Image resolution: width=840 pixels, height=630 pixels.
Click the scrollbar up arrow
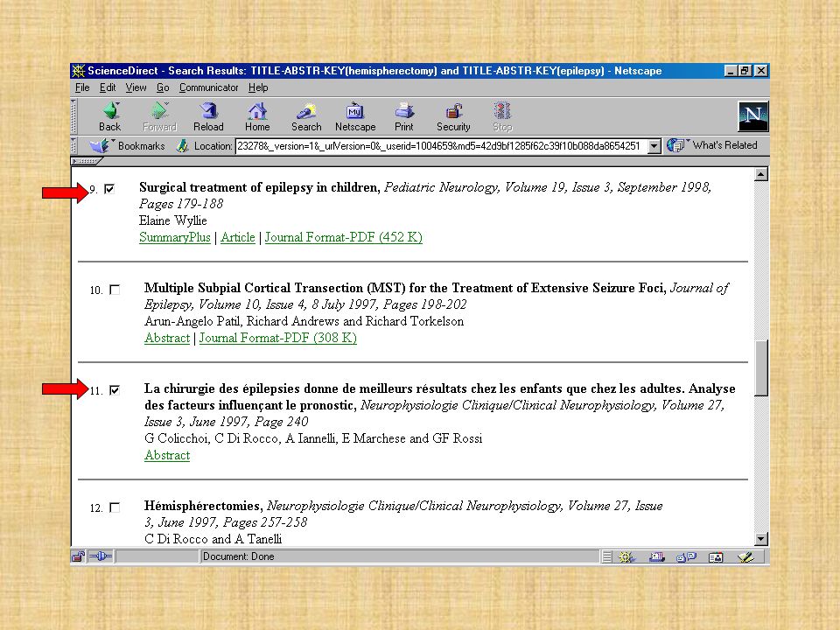pos(760,174)
